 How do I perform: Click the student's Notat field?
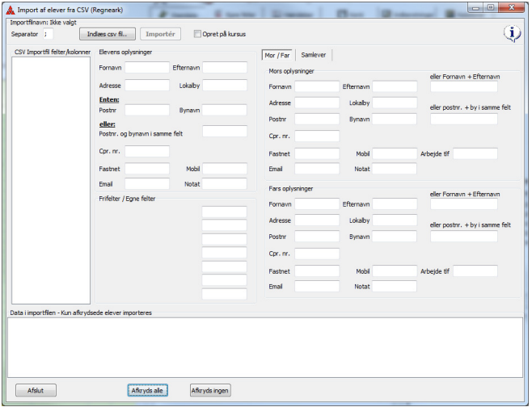tap(225, 184)
